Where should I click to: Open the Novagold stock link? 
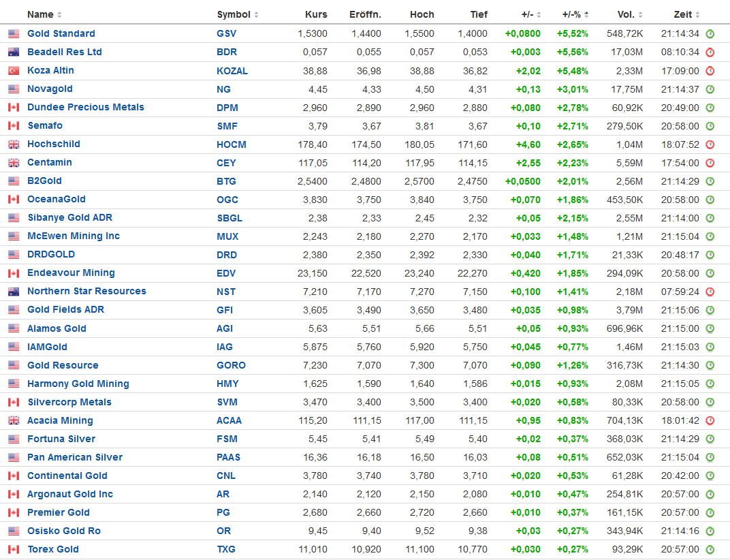50,89
